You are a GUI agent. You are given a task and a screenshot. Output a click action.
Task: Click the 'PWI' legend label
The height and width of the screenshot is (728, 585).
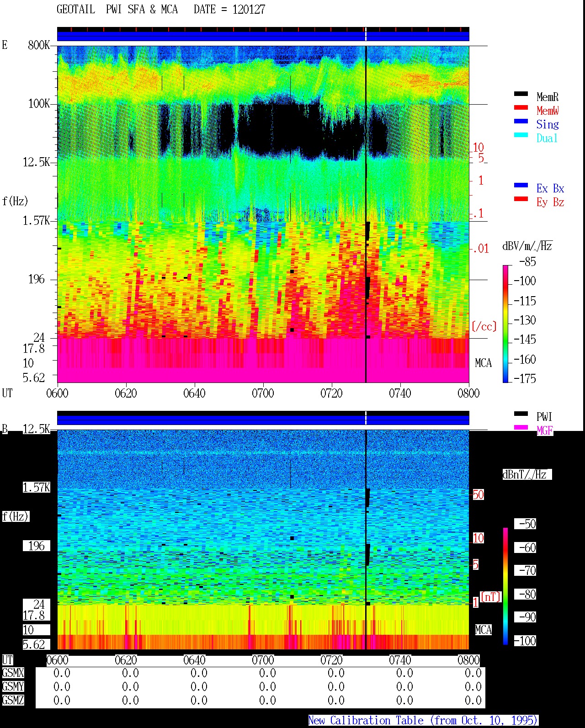[544, 417]
